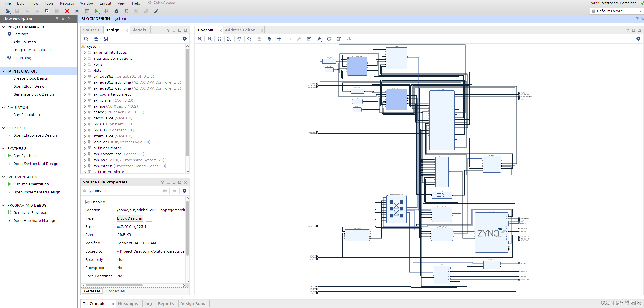Image resolution: width=644 pixels, height=308 pixels.
Task: Click the red X delete icon
Action: (67, 11)
